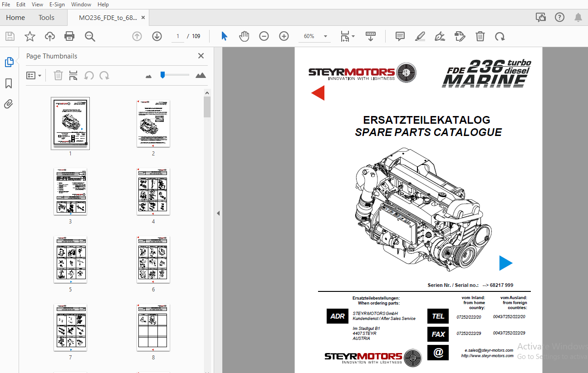
Task: Open the View menu
Action: [x=38, y=5]
